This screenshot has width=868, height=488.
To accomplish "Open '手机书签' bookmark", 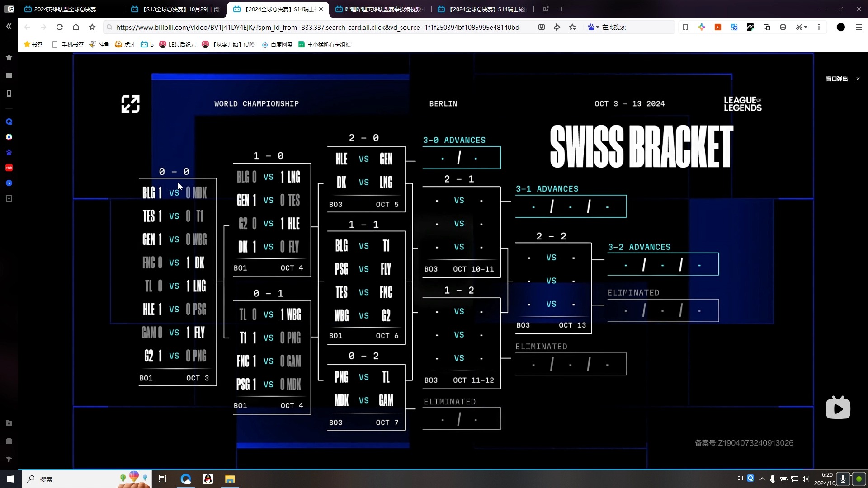I will pyautogui.click(x=68, y=44).
